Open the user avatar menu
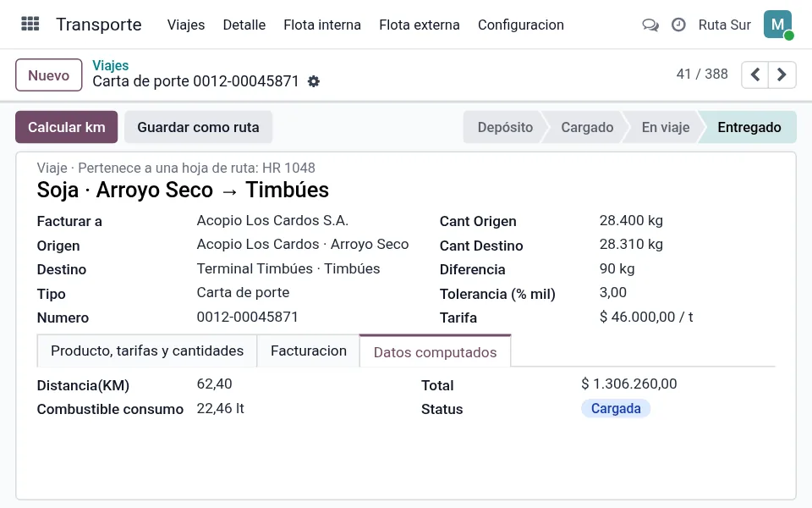812x508 pixels. click(778, 25)
